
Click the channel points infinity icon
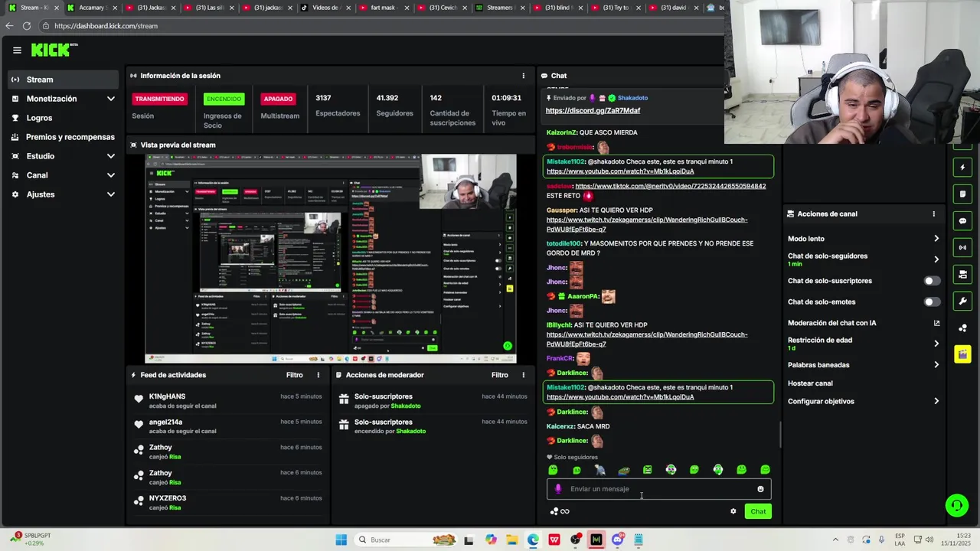pyautogui.click(x=565, y=511)
